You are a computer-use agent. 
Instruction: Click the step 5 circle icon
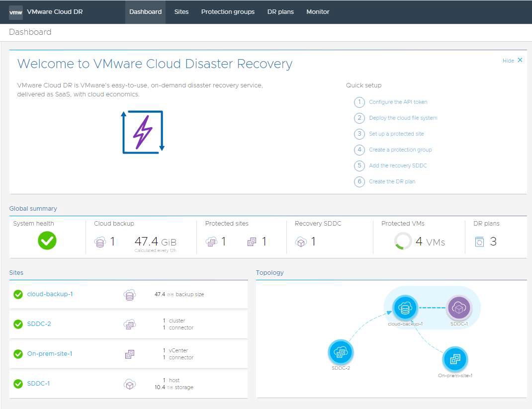coord(359,166)
